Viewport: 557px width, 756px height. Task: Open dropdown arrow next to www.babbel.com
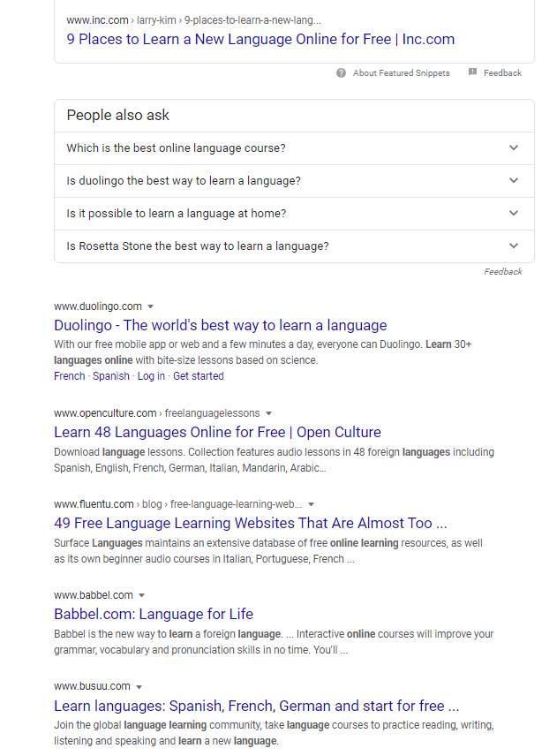coord(141,595)
